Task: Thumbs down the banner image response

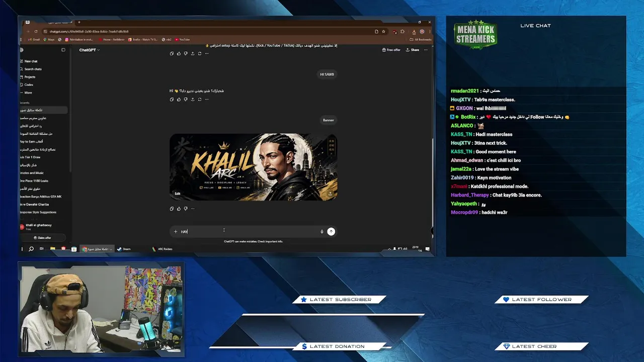Action: point(186,209)
